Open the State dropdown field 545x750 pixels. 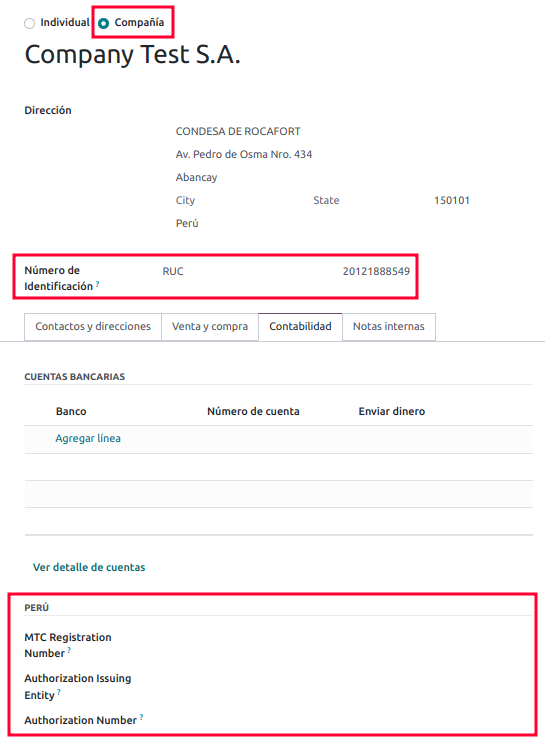click(326, 200)
